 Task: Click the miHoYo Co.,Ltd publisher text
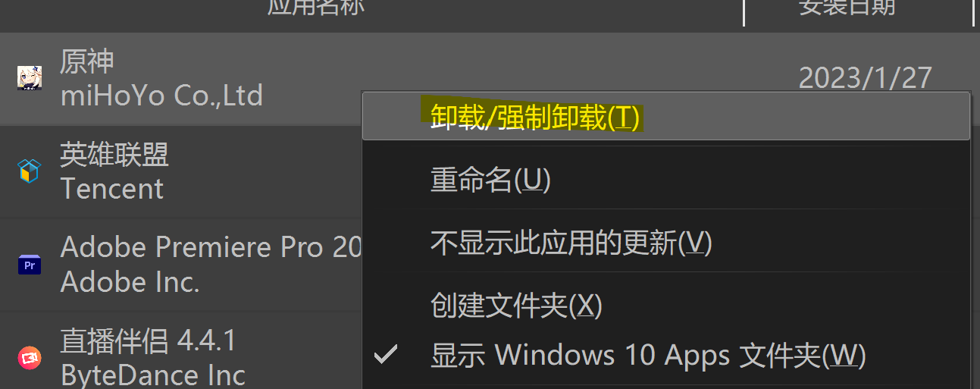pyautogui.click(x=161, y=96)
